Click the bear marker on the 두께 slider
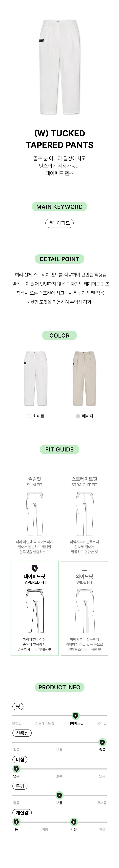The height and width of the screenshot is (868, 119). point(59,796)
